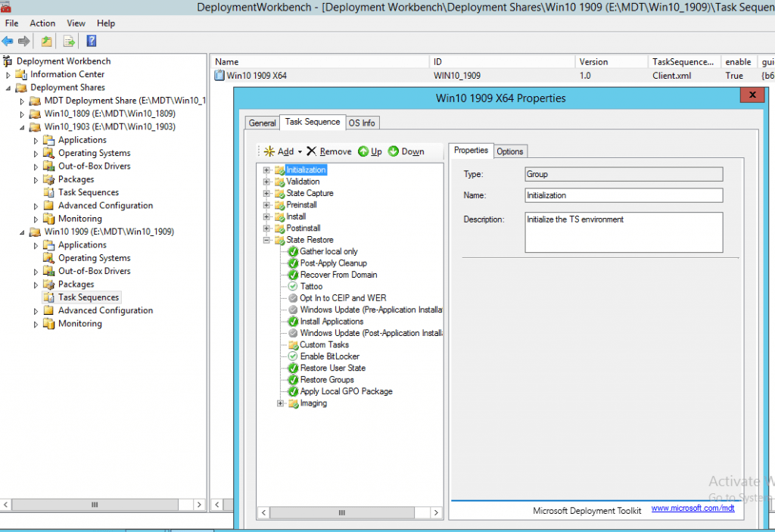
Task: Click right arrow of task tree scrollbar
Action: point(436,513)
